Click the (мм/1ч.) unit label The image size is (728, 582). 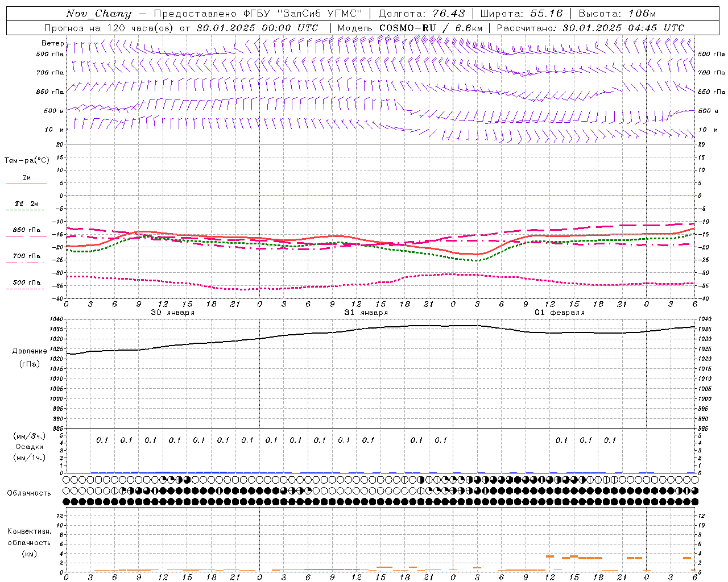[x=30, y=458]
